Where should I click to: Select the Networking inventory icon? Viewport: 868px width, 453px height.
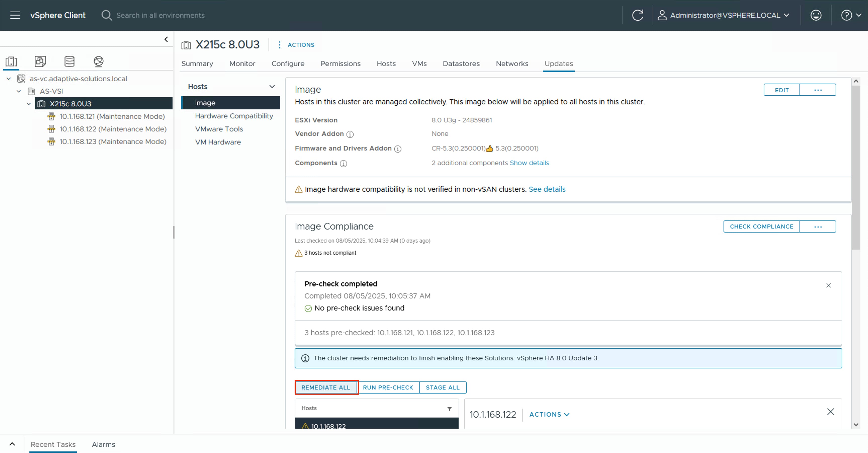[98, 61]
